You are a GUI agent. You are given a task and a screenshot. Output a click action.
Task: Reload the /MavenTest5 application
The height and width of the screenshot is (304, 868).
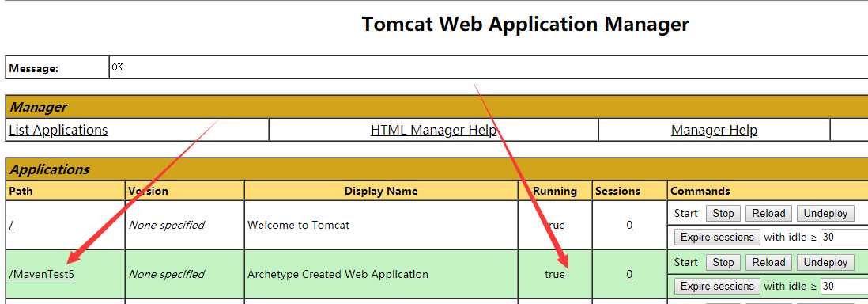coord(768,262)
